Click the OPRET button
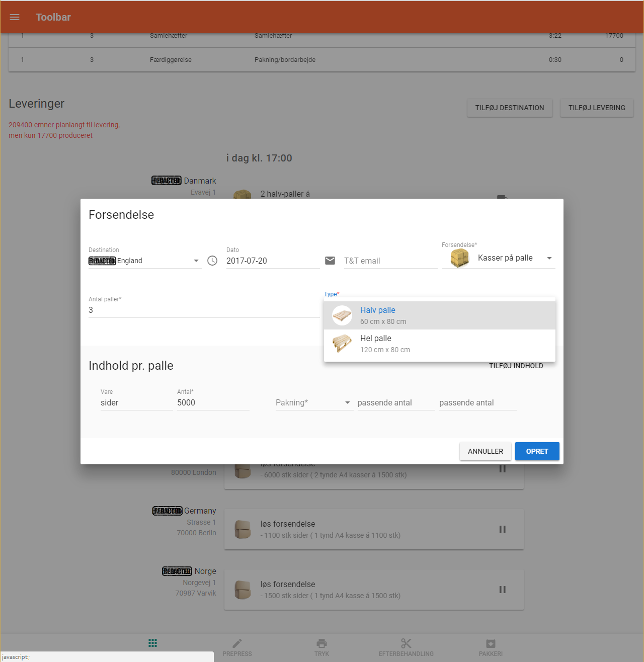This screenshot has width=644, height=662. (537, 451)
